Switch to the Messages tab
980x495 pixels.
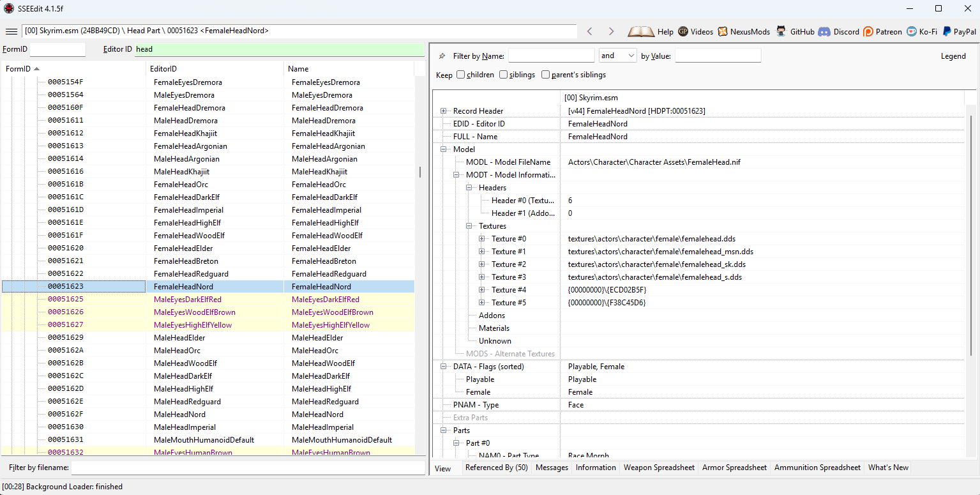point(552,468)
